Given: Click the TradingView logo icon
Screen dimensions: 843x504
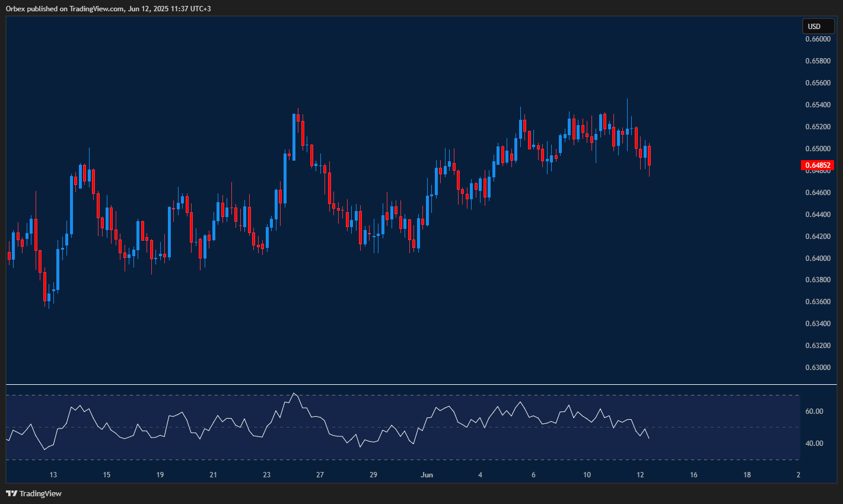Looking at the screenshot, I should 12,493.
